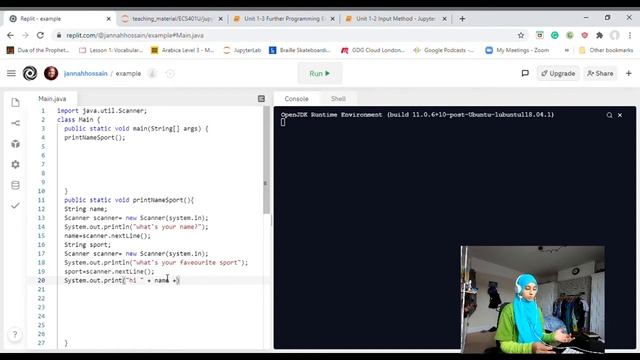Viewport: 640px width, 360px height.
Task: Search the console with magnifier icon
Action: (609, 115)
